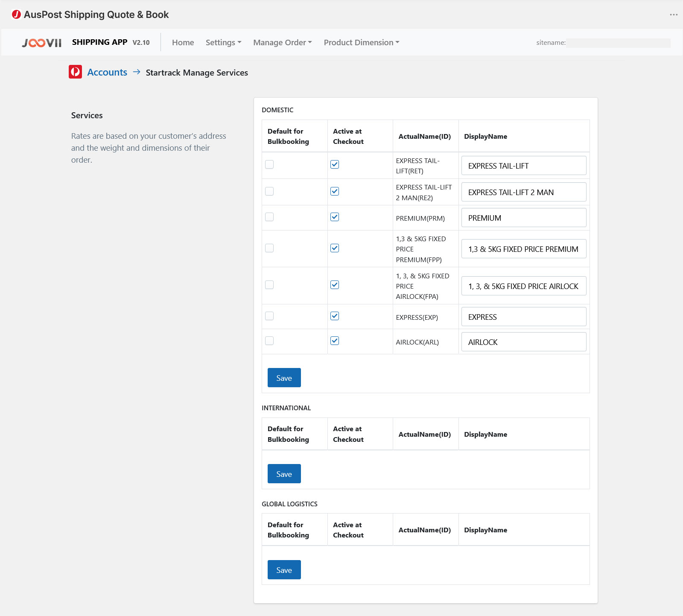This screenshot has height=616, width=683.
Task: Set EXPRESS TAIL-LIFT 2 MAN as bulkbooking default
Action: pos(269,191)
